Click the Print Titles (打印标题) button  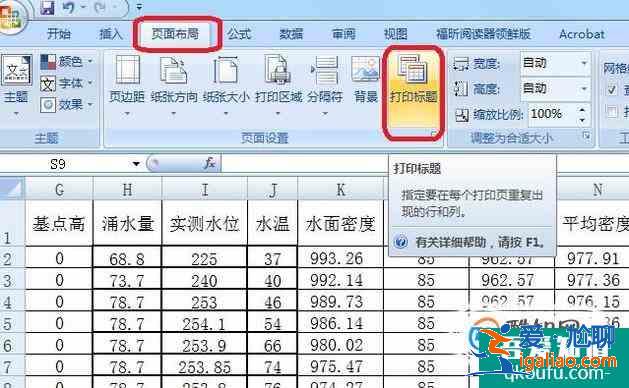pos(414,91)
